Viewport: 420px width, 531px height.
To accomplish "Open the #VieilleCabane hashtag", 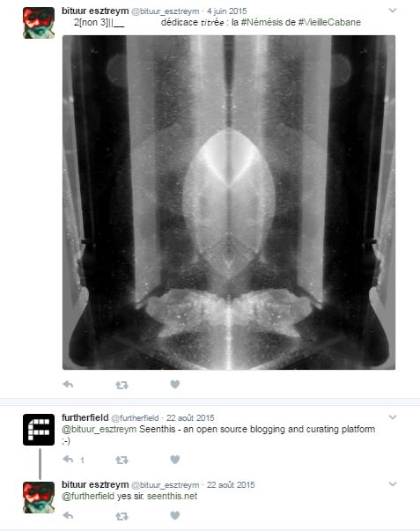I will (329, 22).
